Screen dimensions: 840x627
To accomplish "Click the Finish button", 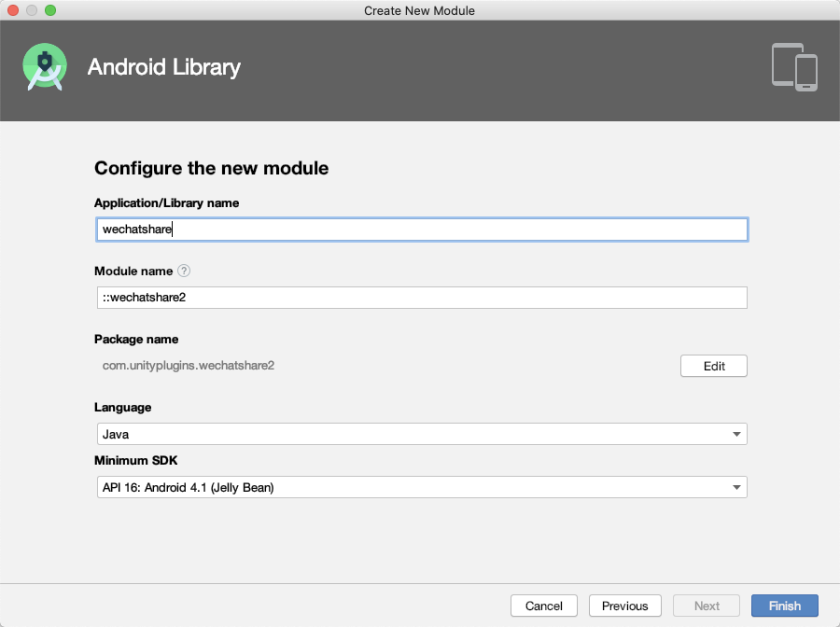I will [784, 606].
